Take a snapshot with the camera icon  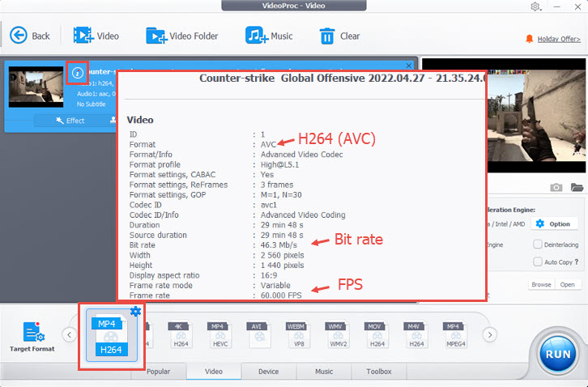click(556, 187)
